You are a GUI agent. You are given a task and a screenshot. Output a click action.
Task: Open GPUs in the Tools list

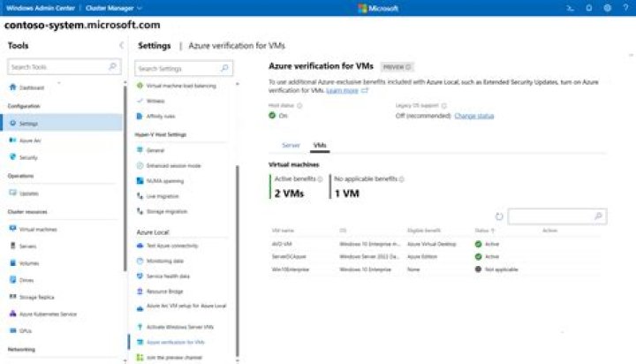[x=25, y=330]
